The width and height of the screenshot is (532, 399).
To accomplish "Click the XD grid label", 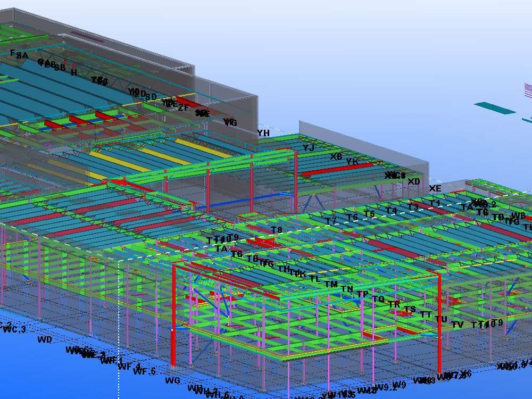I will click(414, 181).
